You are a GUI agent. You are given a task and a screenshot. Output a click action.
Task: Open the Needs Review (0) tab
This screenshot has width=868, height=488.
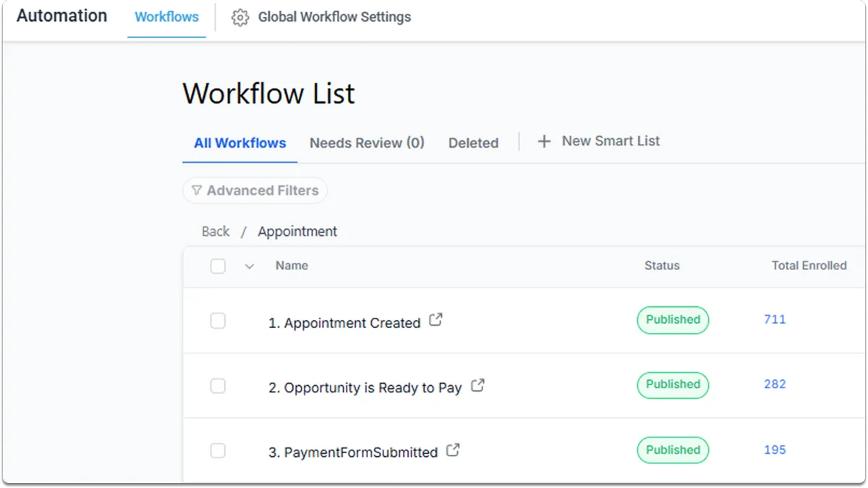367,143
